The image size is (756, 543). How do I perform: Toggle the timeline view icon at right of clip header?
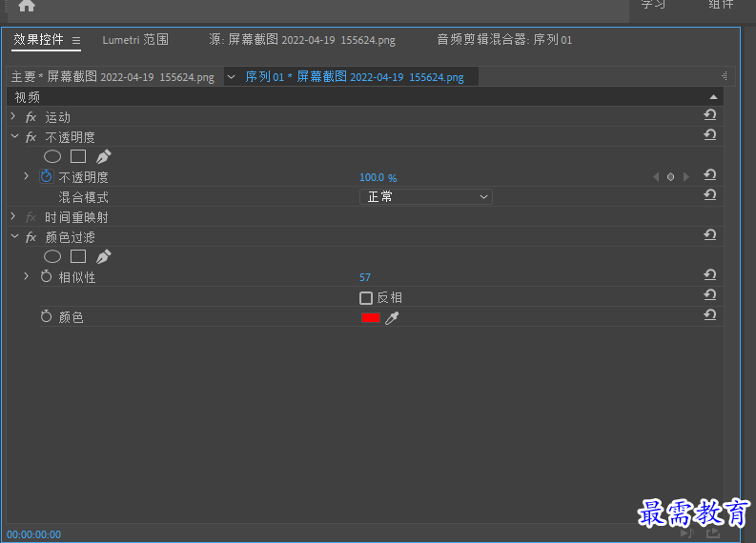(725, 76)
